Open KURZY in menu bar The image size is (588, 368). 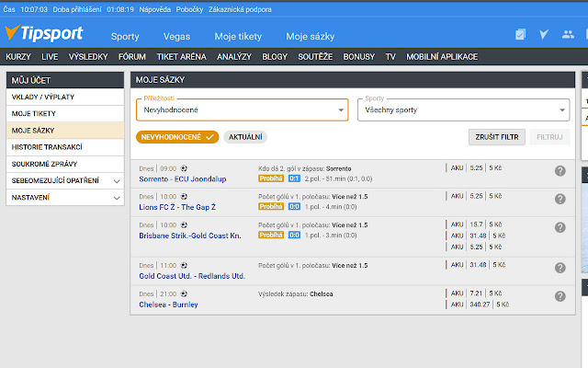(18, 57)
